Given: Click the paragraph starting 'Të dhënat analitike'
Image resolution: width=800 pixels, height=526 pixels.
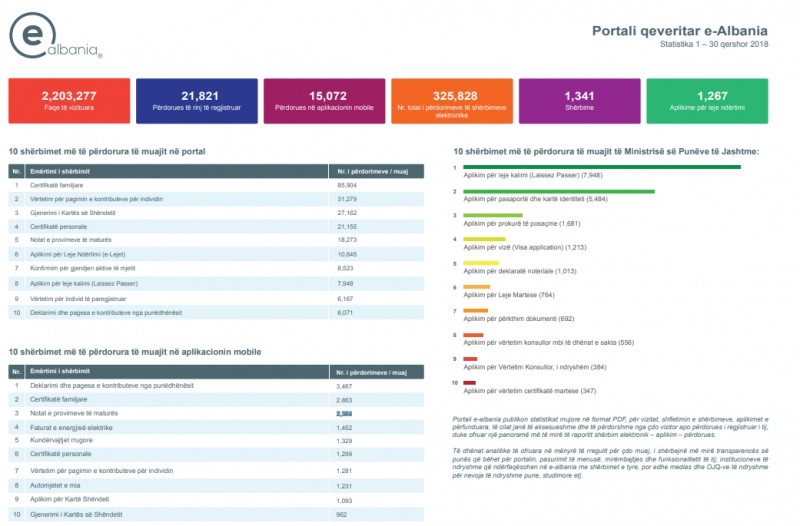Looking at the screenshot, I should [x=610, y=463].
